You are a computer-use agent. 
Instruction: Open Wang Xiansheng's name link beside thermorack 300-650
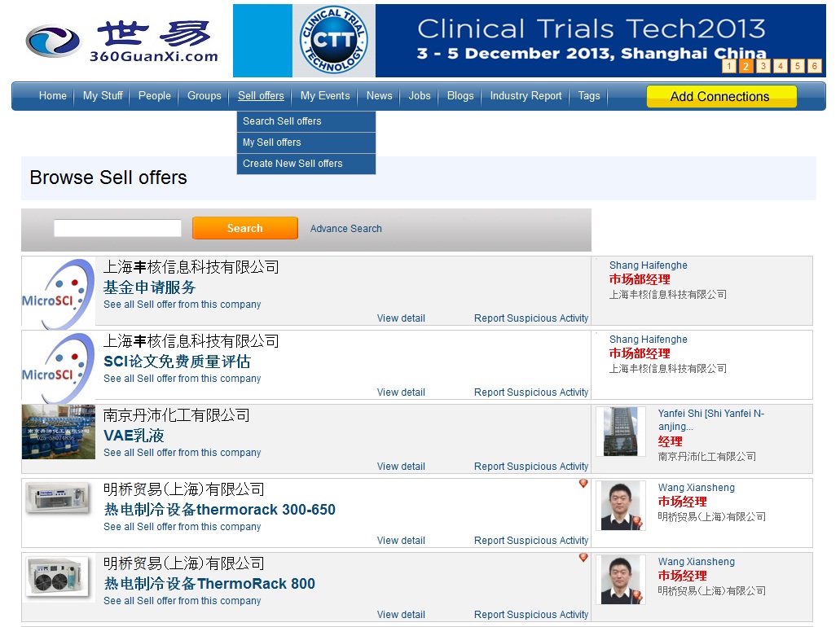coord(697,487)
